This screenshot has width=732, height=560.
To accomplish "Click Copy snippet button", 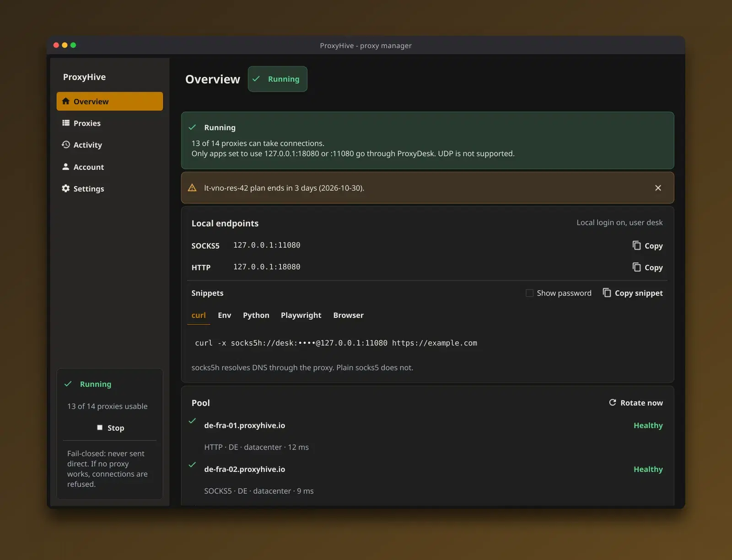I will tap(633, 293).
